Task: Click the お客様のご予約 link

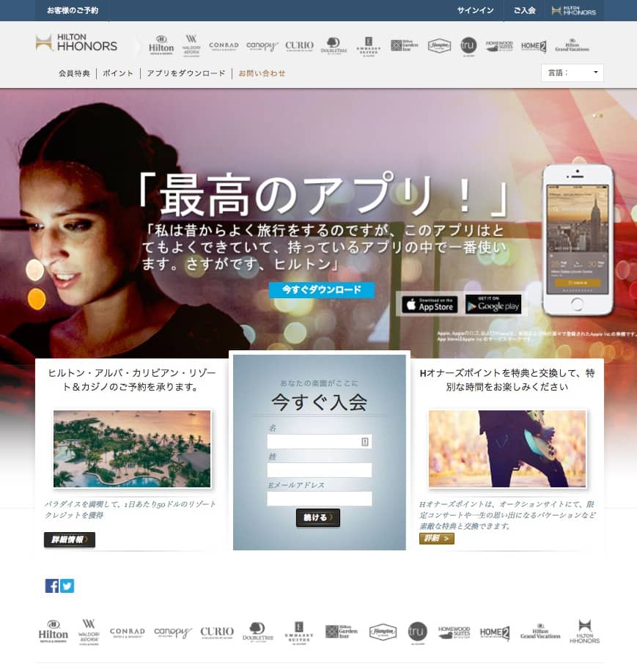Action: pyautogui.click(x=73, y=10)
